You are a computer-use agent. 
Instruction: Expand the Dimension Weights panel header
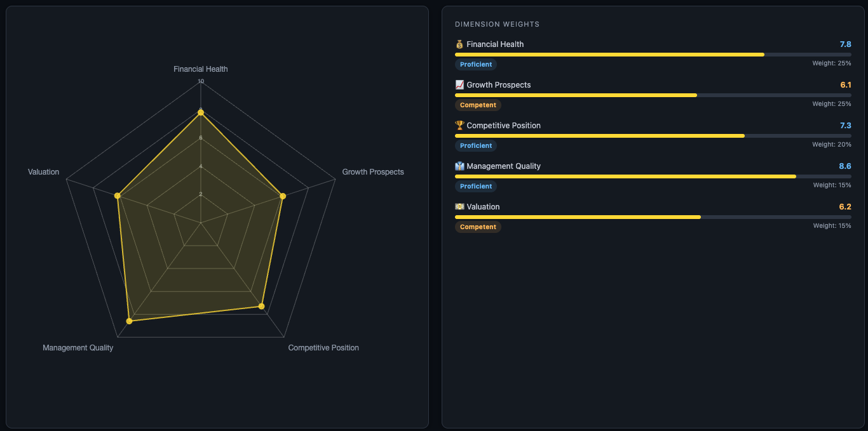(x=497, y=24)
